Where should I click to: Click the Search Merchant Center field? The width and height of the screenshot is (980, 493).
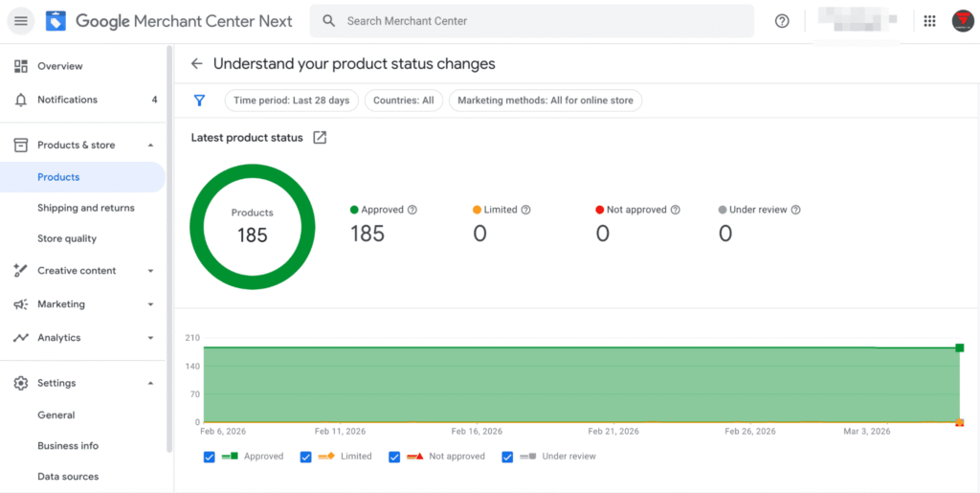531,21
